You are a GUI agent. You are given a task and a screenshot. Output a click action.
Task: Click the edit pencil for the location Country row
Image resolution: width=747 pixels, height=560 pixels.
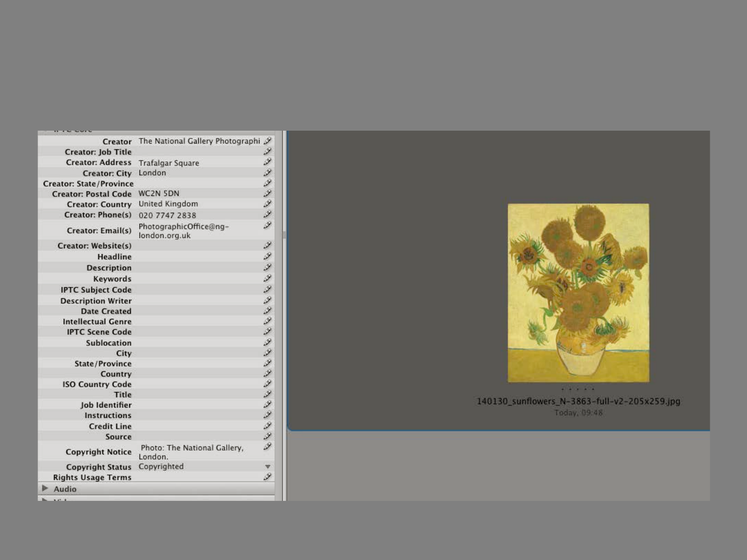[268, 373]
